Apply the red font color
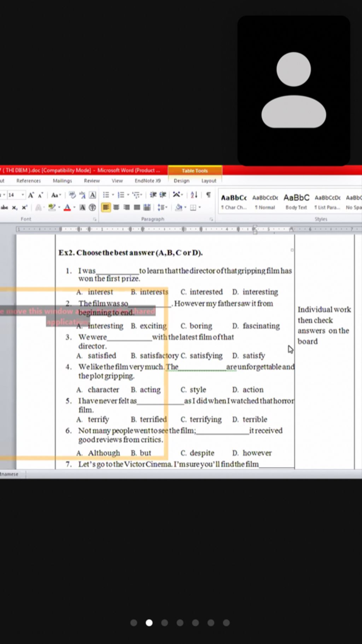 pyautogui.click(x=67, y=208)
